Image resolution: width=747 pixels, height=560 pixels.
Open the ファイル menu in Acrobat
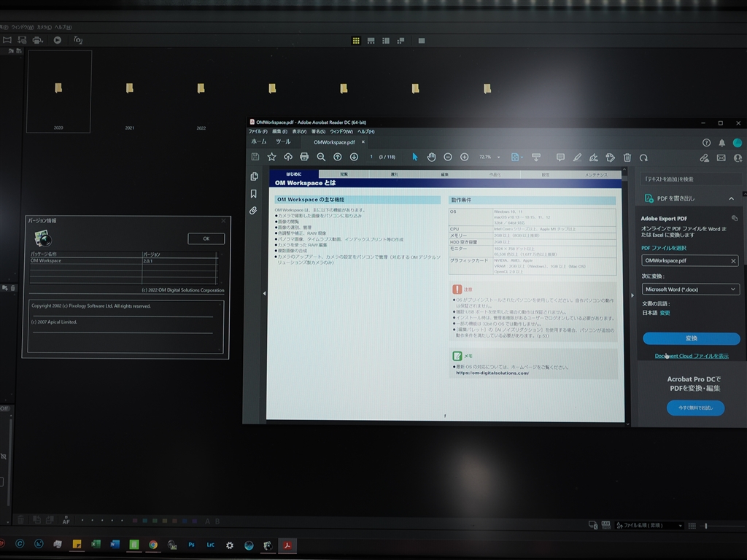258,131
